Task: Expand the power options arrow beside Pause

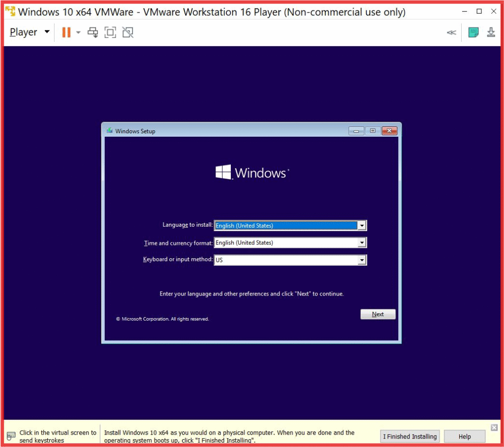Action: [78, 32]
